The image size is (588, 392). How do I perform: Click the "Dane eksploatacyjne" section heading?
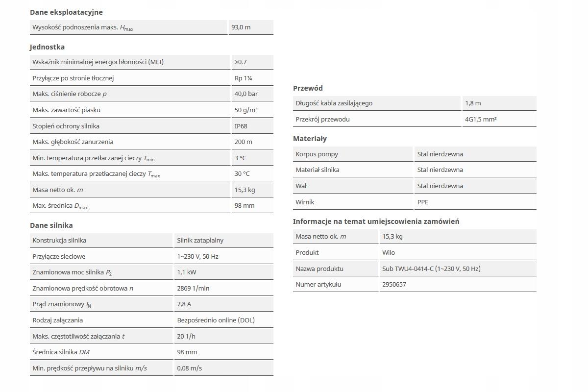pyautogui.click(x=66, y=12)
